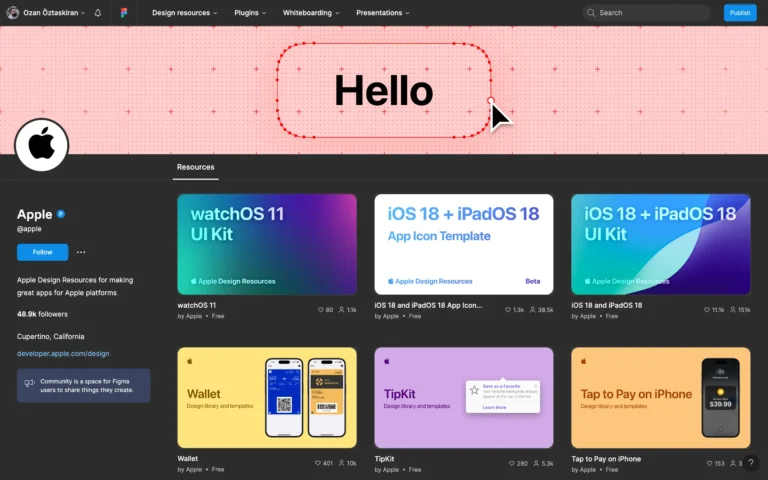Expand the Ozan Öztaskiran account menu
The image size is (768, 480).
(48, 13)
